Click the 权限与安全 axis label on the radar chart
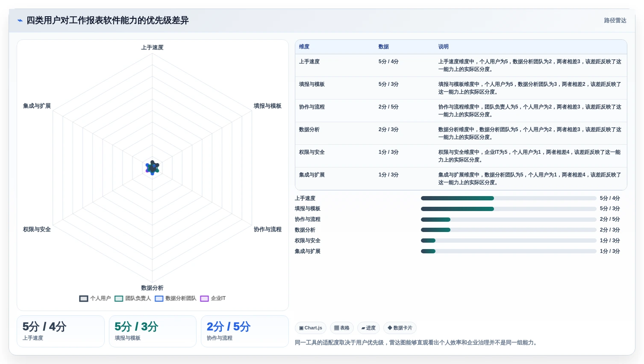Viewport: 644px width, 364px height. pyautogui.click(x=37, y=229)
